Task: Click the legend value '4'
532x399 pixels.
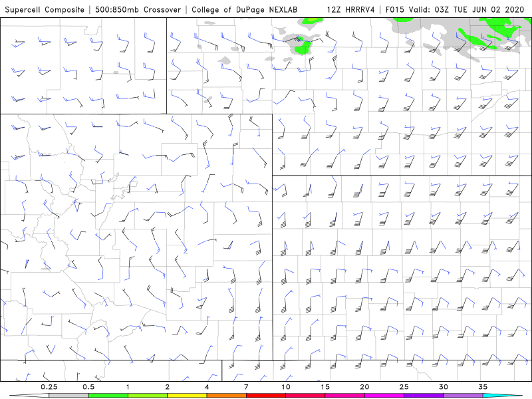Action: 207,387
